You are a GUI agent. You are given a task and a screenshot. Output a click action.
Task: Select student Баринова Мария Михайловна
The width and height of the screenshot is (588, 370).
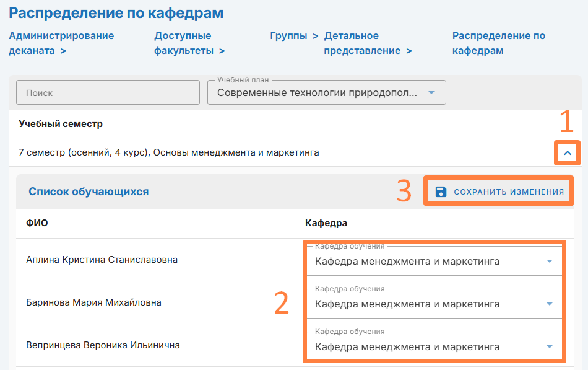tap(93, 302)
